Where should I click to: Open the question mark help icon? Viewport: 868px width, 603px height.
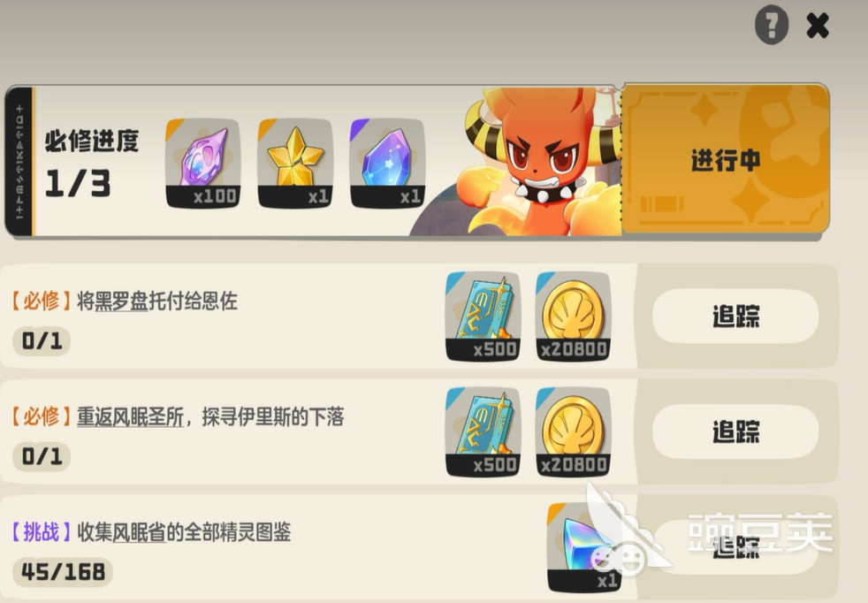point(771,25)
